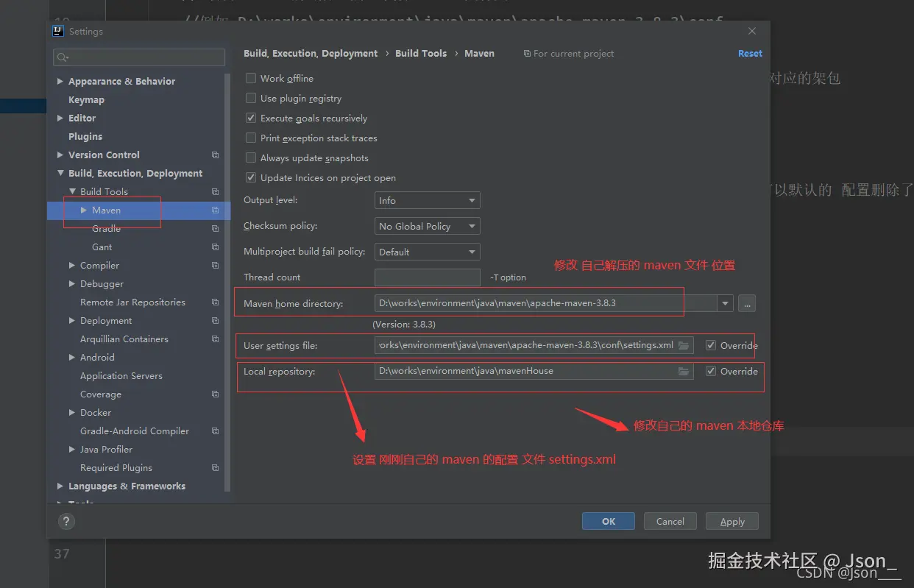The height and width of the screenshot is (588, 914).
Task: Select Java Profiler in settings tree
Action: point(106,449)
